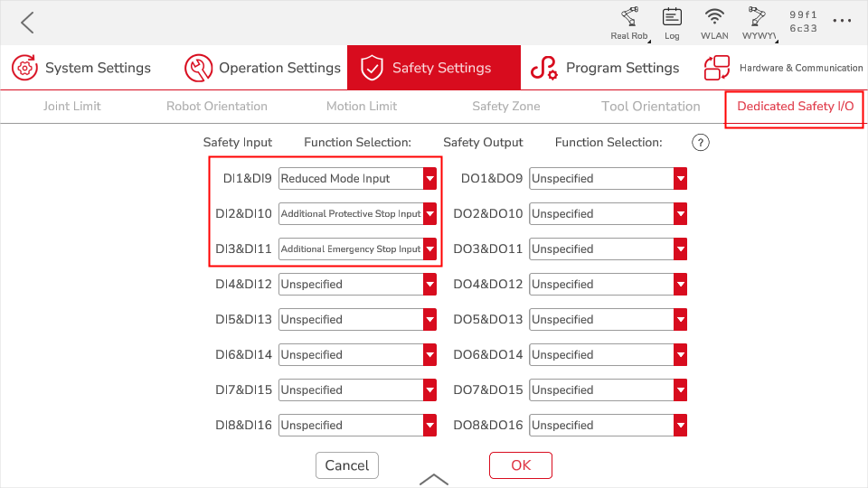Viewport: 868px width, 488px height.
Task: Open DO3&DO11 dropdown arrow
Action: coord(680,249)
